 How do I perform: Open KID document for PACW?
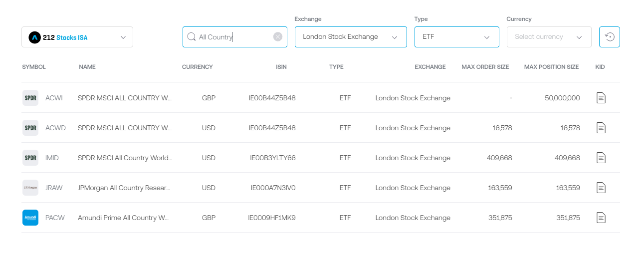[x=601, y=218]
